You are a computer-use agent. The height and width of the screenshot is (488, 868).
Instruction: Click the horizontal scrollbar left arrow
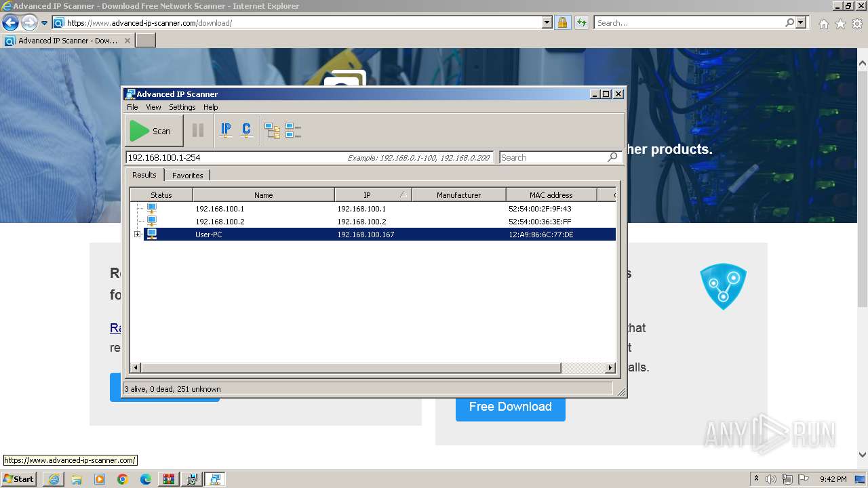point(136,368)
